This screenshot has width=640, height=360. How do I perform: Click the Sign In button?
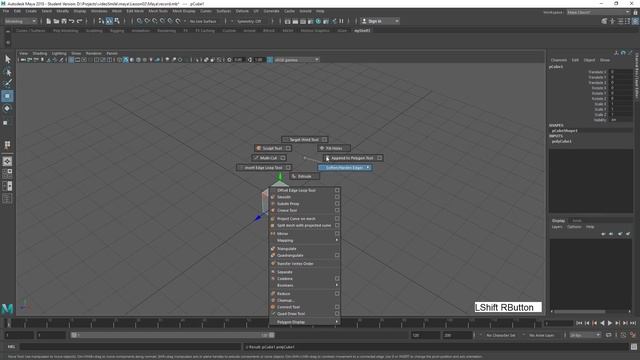coord(380,21)
